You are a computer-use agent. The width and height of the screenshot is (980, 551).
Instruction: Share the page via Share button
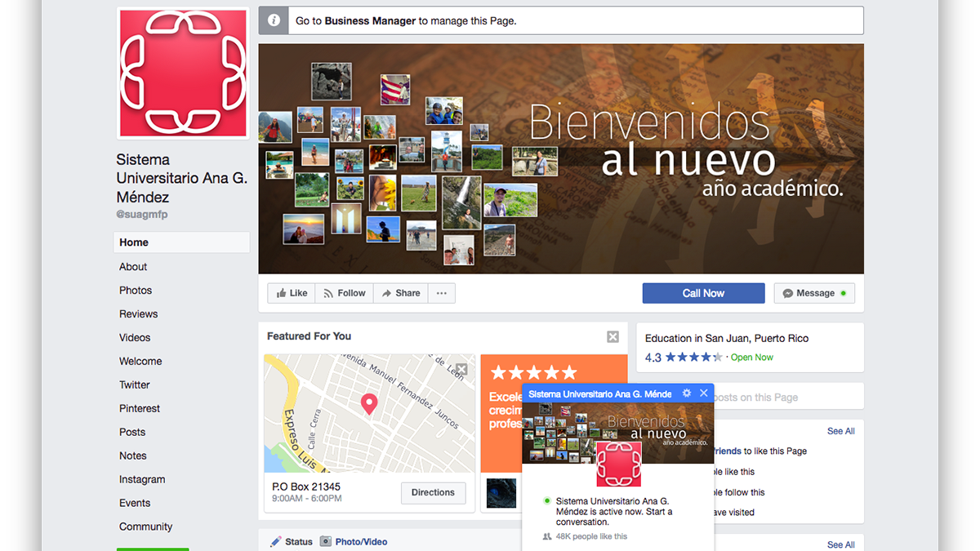click(400, 293)
